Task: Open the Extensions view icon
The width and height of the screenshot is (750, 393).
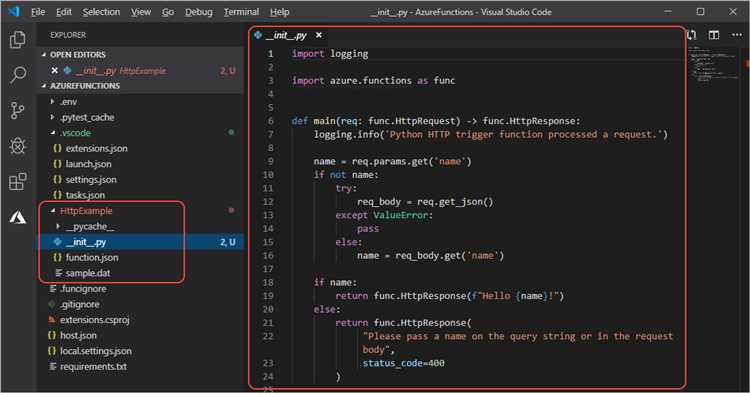Action: click(18, 182)
